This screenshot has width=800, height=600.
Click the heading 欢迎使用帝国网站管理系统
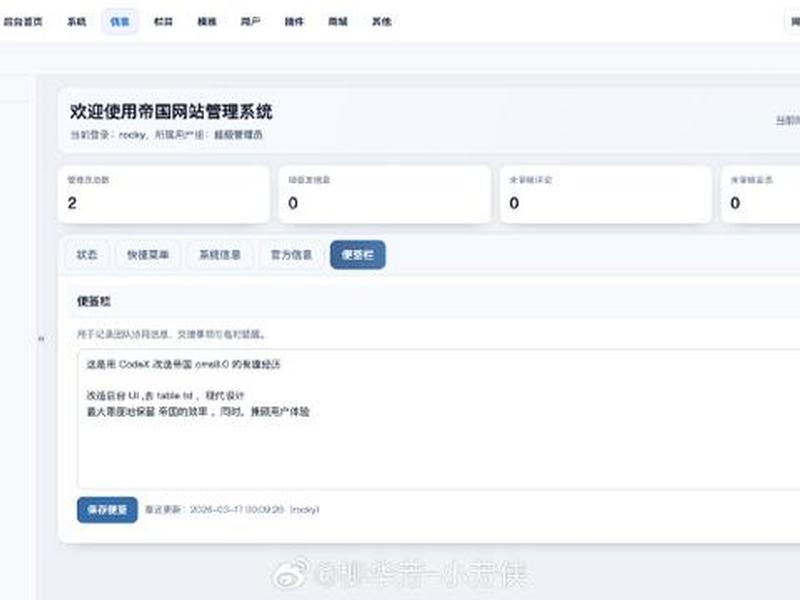(x=171, y=111)
